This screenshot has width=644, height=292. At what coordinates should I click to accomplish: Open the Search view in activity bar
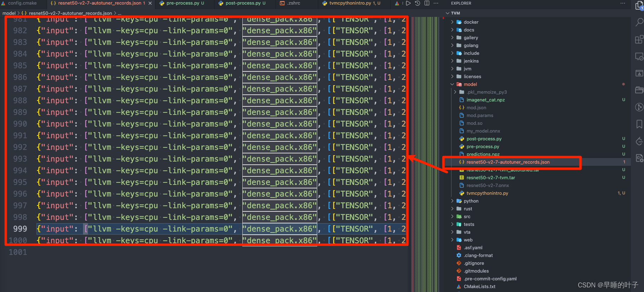639,22
